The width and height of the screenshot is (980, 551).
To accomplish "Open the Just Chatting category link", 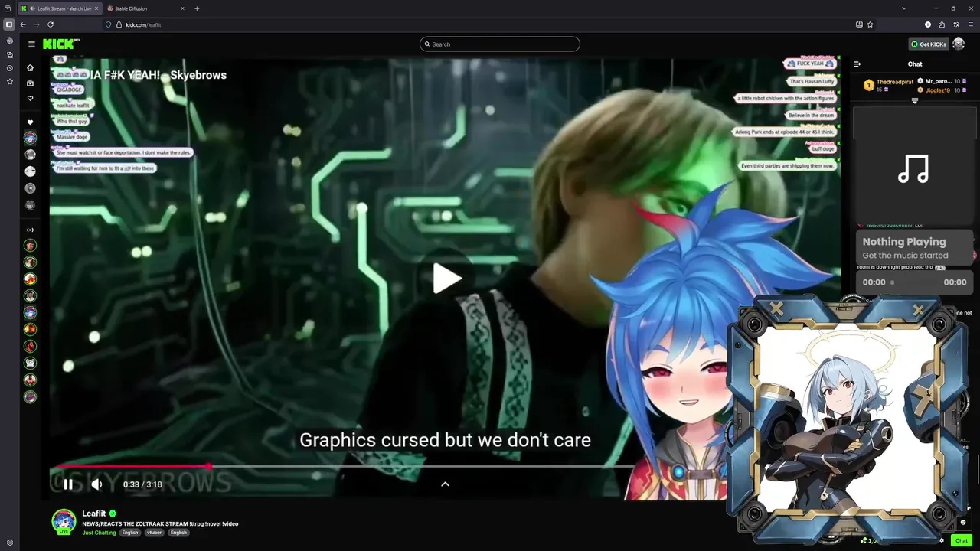I will [99, 533].
